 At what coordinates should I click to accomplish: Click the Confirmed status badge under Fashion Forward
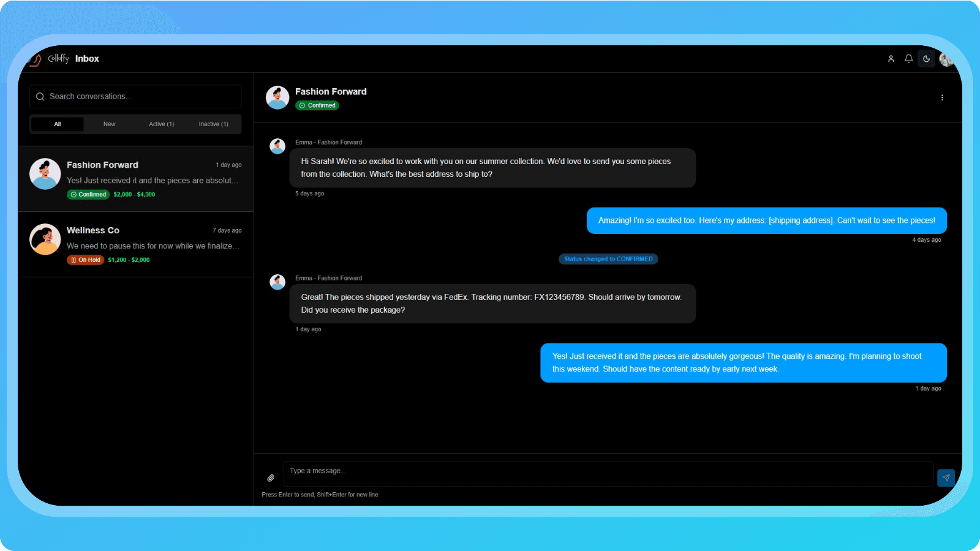(x=317, y=105)
